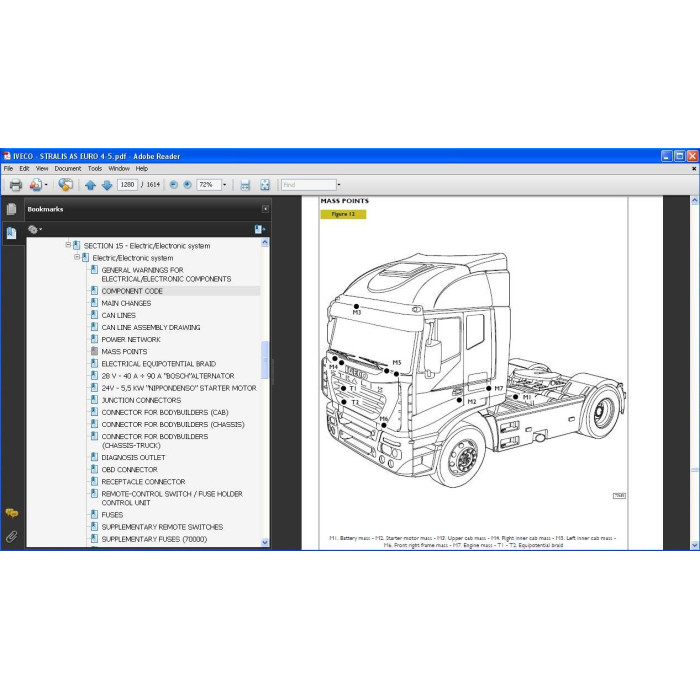Open the Bookmarks options gear menu

point(34,229)
